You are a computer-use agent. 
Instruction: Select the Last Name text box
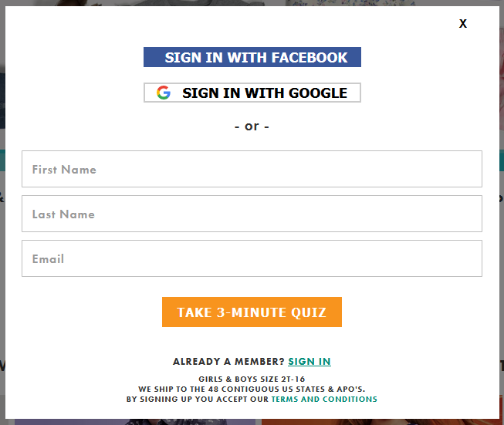tap(252, 214)
